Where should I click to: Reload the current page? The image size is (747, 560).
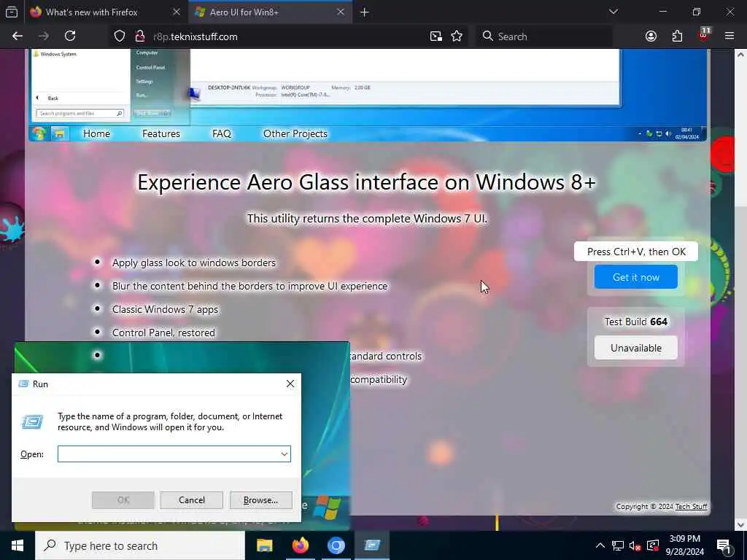pos(70,36)
